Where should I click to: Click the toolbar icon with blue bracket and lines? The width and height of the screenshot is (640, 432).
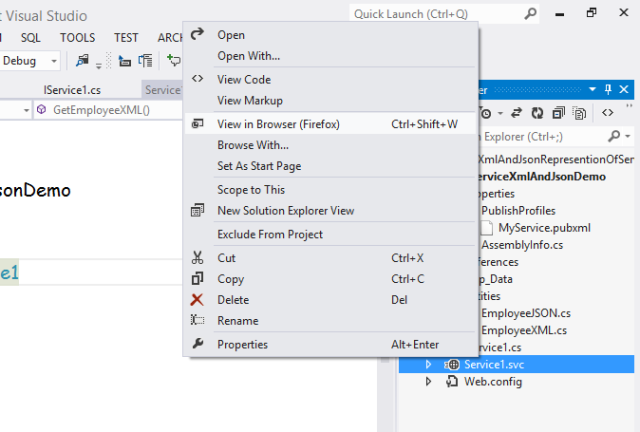[145, 61]
